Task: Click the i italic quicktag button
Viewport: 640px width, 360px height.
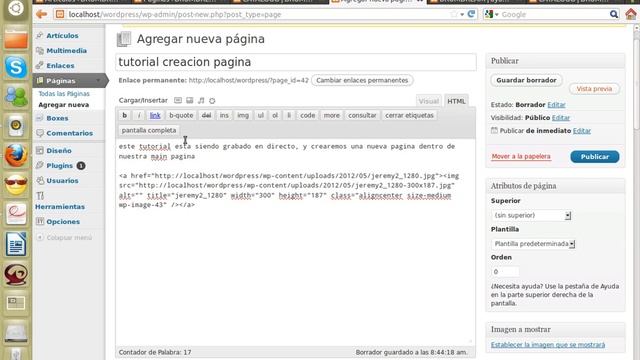Action: click(x=139, y=116)
